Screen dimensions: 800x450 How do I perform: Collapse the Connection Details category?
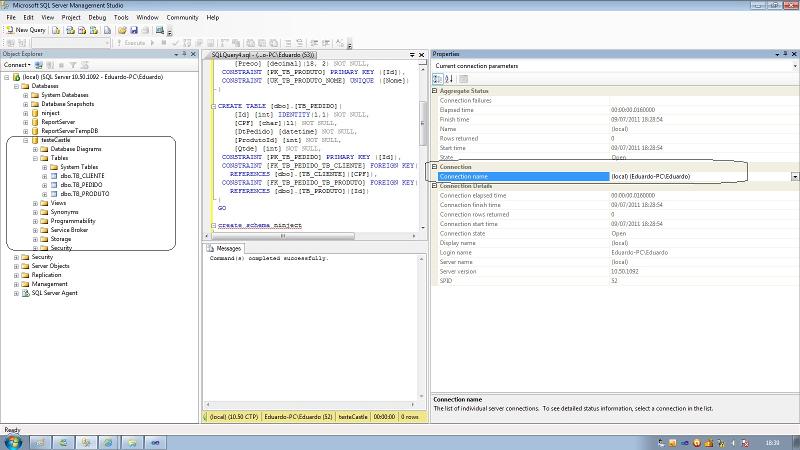click(x=435, y=186)
